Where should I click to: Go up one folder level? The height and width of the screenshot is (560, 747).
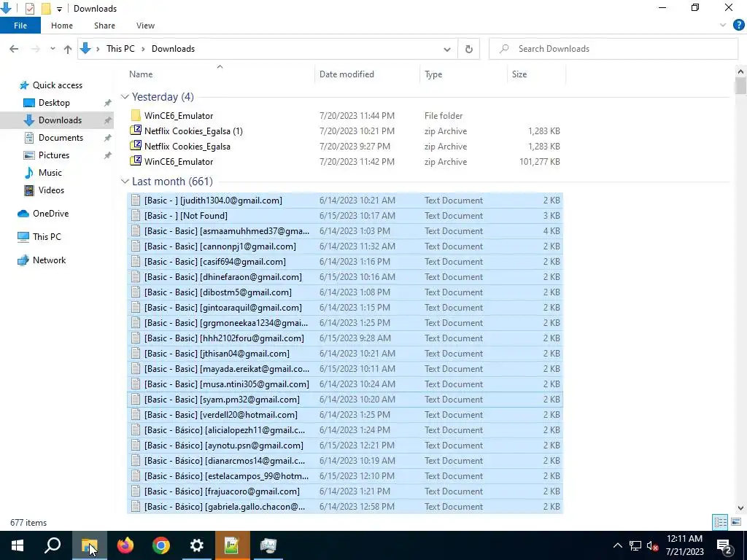click(68, 49)
